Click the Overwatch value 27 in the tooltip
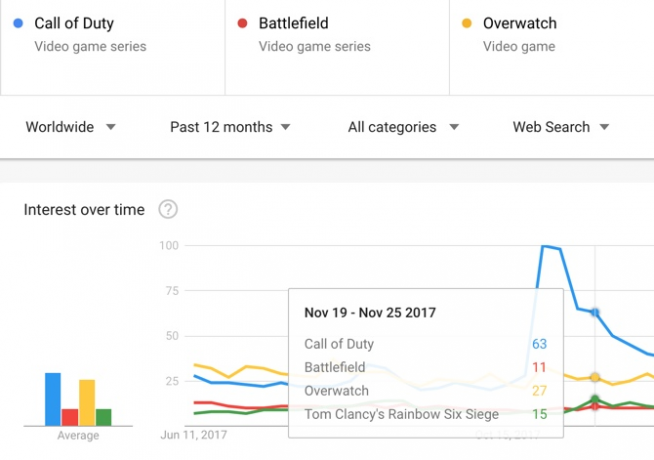This screenshot has width=654, height=460. point(539,391)
